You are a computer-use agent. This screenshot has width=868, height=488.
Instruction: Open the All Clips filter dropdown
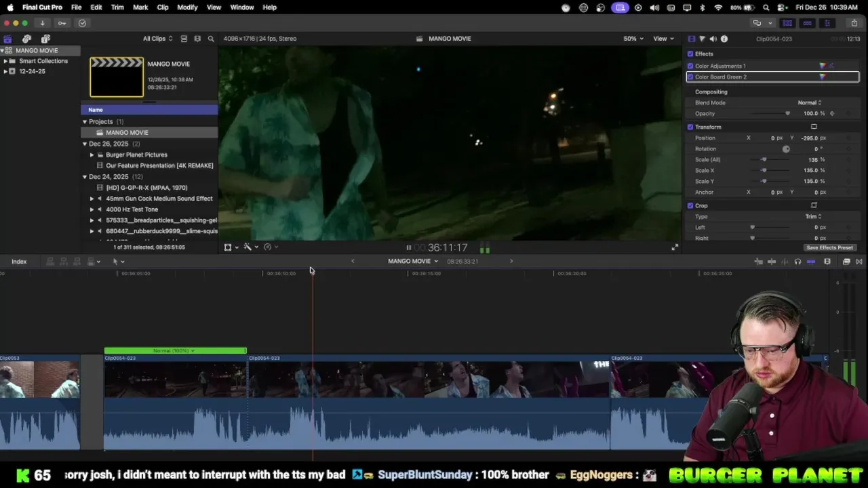(157, 39)
